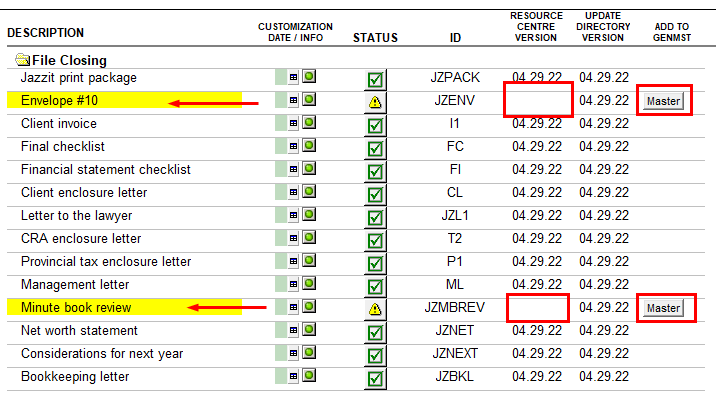Click warning status icon for Envelope #10
Viewport: 716px width, 397px height.
click(x=375, y=102)
